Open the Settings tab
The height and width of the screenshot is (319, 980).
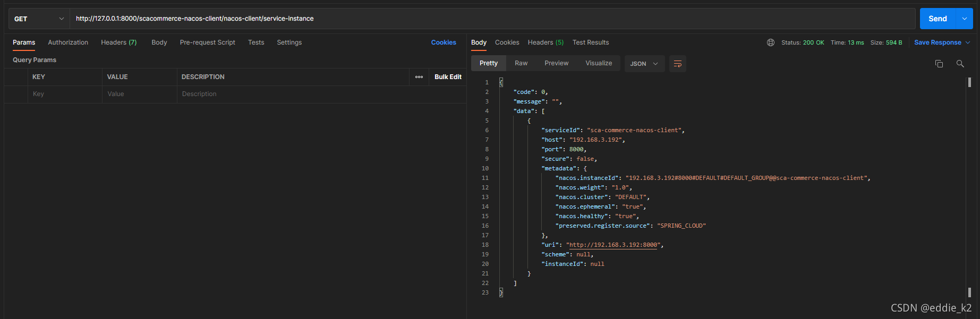[289, 42]
